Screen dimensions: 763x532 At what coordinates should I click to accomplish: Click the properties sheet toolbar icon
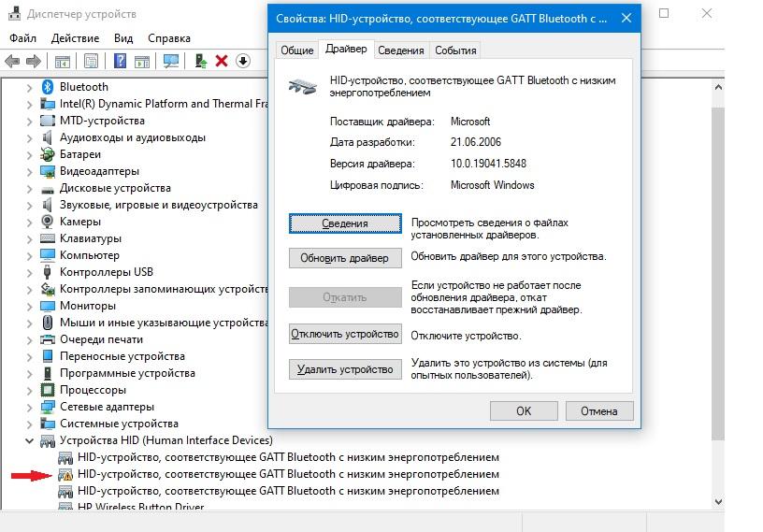tap(91, 61)
